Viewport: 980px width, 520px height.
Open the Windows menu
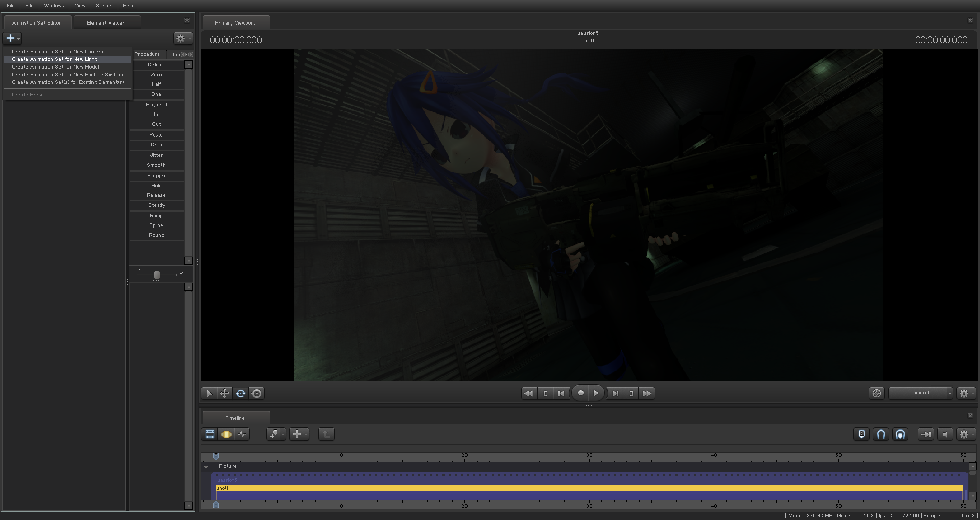pos(54,6)
